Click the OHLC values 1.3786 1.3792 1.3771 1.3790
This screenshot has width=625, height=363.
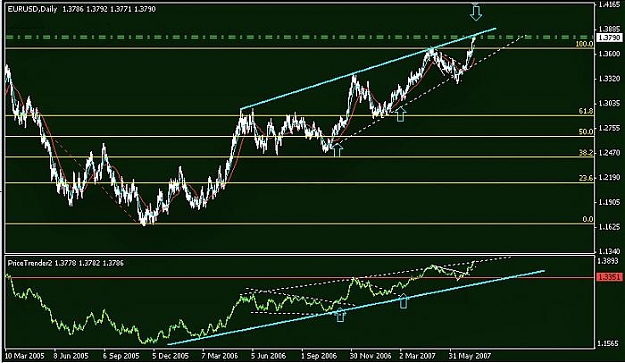109,9
